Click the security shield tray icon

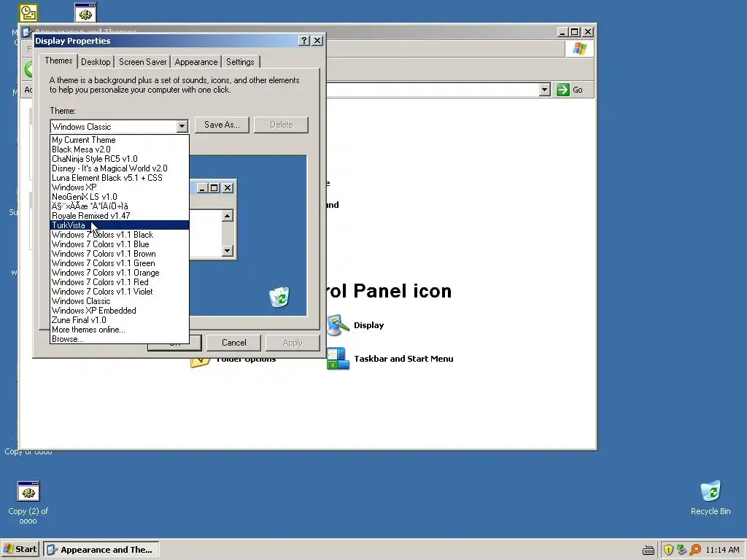[x=668, y=550]
